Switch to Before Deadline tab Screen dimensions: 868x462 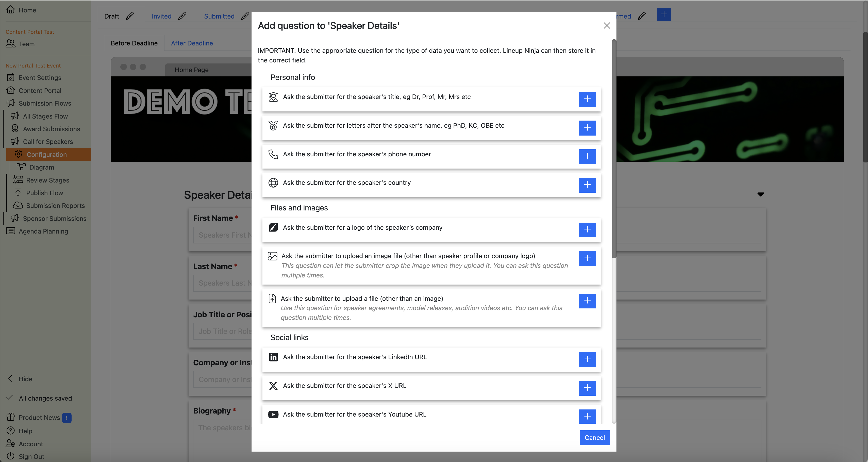(x=134, y=43)
